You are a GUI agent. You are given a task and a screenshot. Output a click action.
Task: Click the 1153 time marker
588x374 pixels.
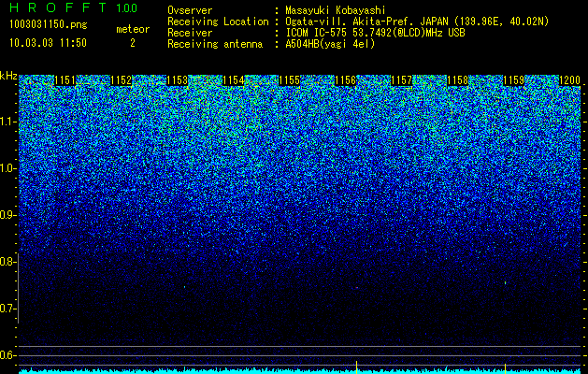tap(177, 80)
